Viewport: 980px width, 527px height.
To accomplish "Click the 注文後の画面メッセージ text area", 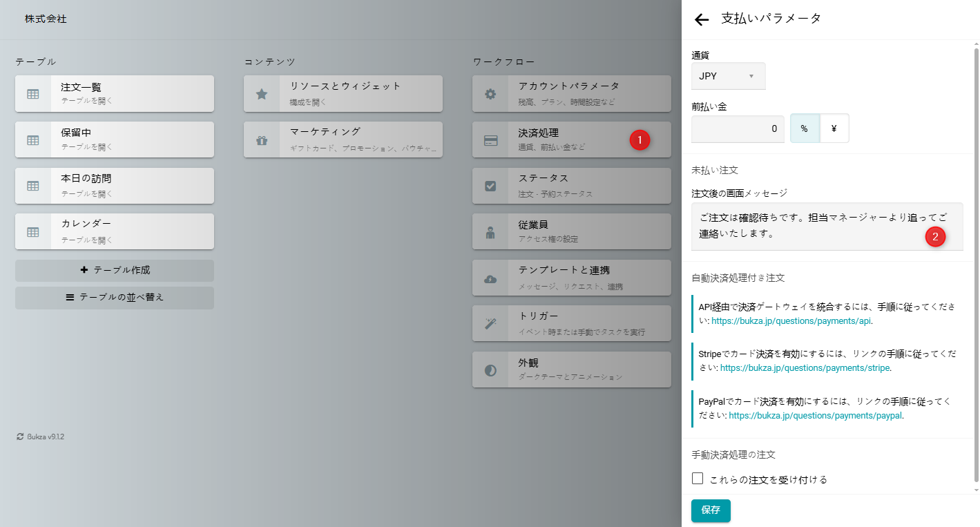I will 827,227.
